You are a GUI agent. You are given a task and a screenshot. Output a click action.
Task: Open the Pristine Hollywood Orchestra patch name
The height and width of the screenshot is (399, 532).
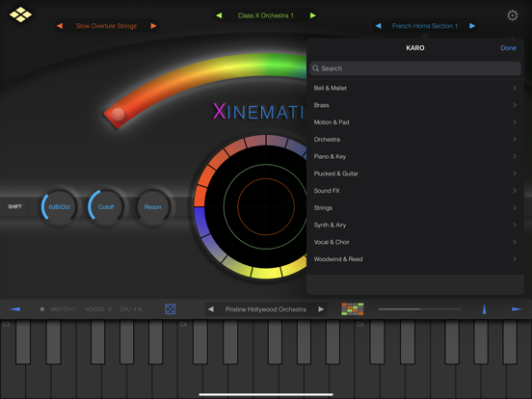pyautogui.click(x=266, y=309)
